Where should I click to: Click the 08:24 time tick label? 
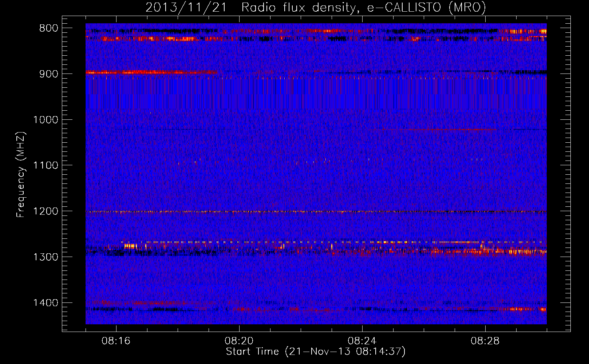tap(362, 341)
